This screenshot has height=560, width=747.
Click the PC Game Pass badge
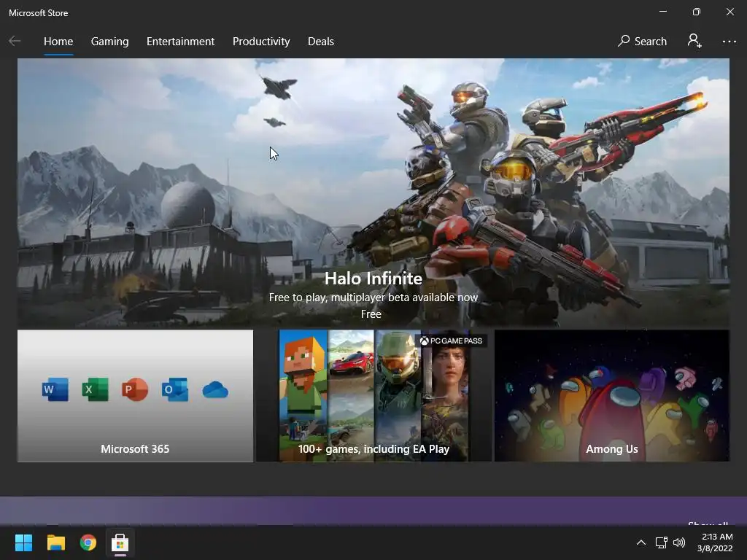[451, 341]
